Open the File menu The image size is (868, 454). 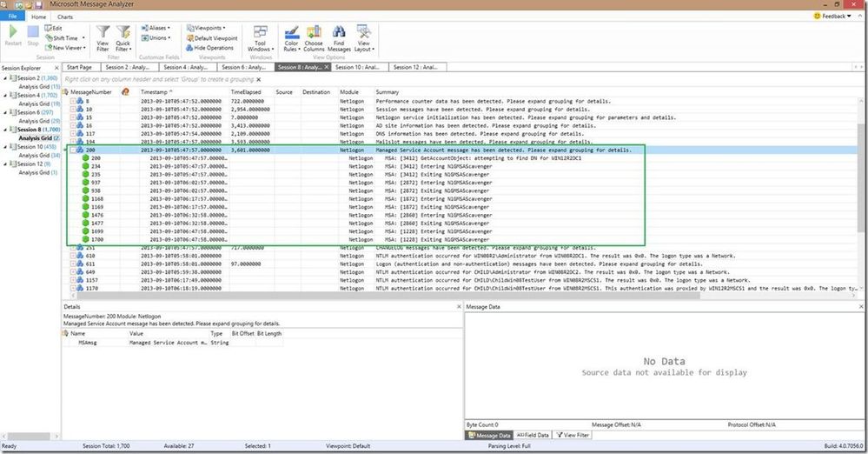(x=12, y=16)
